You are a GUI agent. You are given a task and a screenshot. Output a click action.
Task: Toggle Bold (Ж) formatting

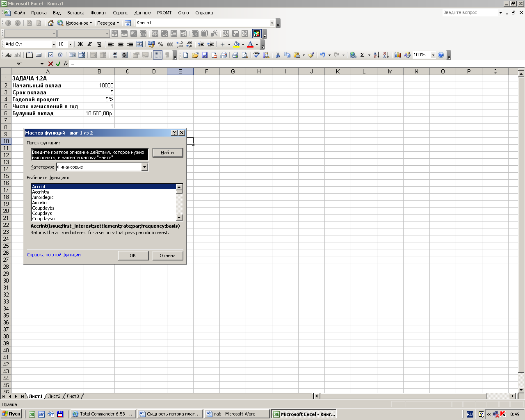point(80,44)
